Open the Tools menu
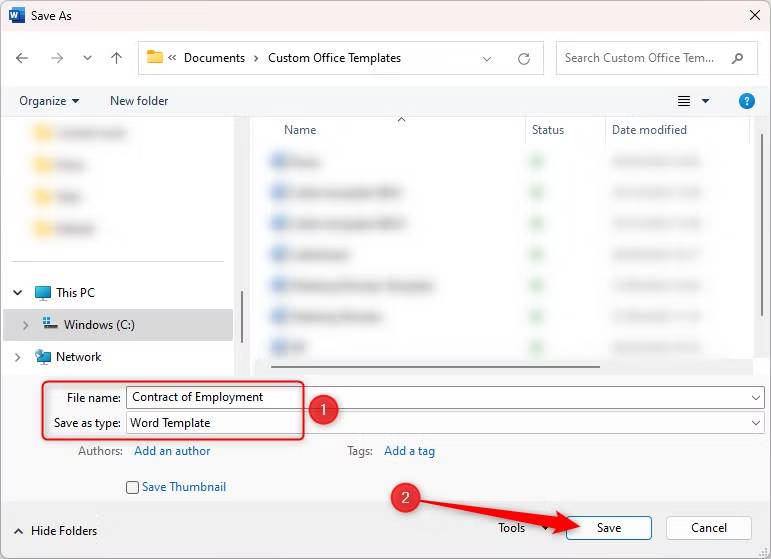The image size is (771, 559). (523, 528)
